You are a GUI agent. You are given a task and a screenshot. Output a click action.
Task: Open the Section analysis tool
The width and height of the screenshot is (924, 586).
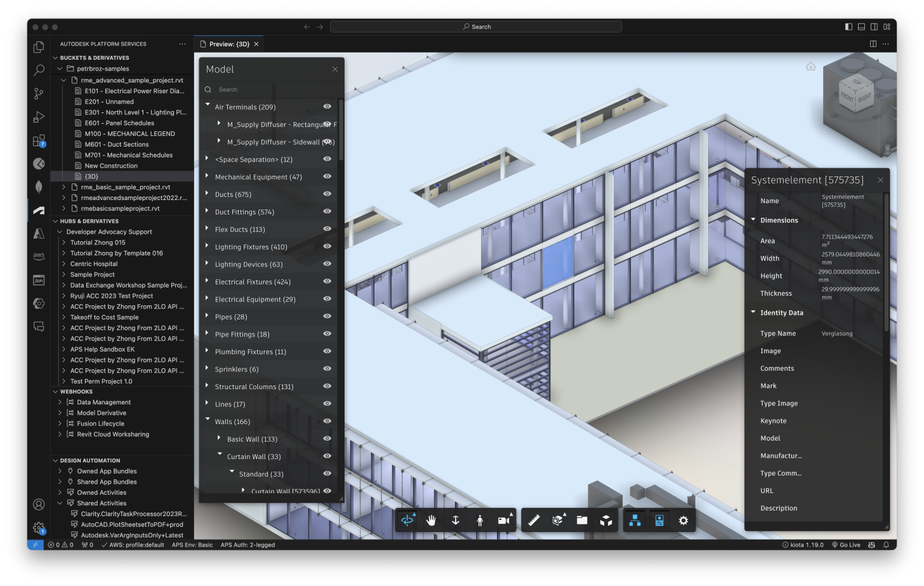click(x=558, y=521)
